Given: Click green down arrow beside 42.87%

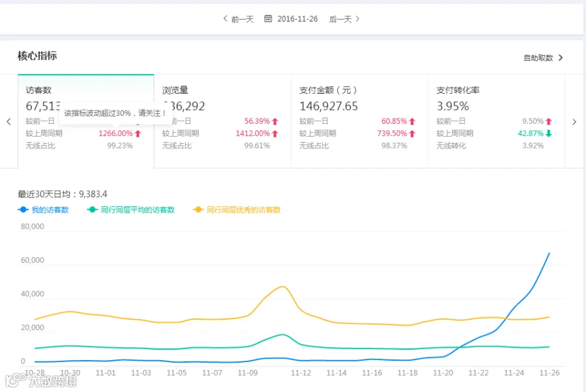Looking at the screenshot, I should click(549, 133).
